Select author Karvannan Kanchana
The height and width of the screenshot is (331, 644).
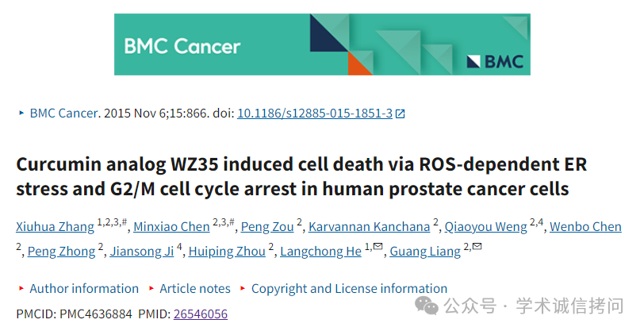370,226
